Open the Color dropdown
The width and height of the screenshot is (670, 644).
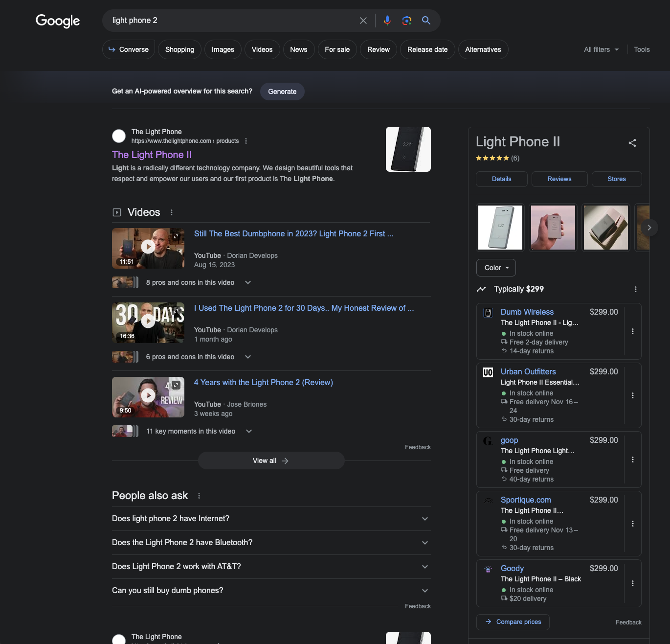click(496, 268)
